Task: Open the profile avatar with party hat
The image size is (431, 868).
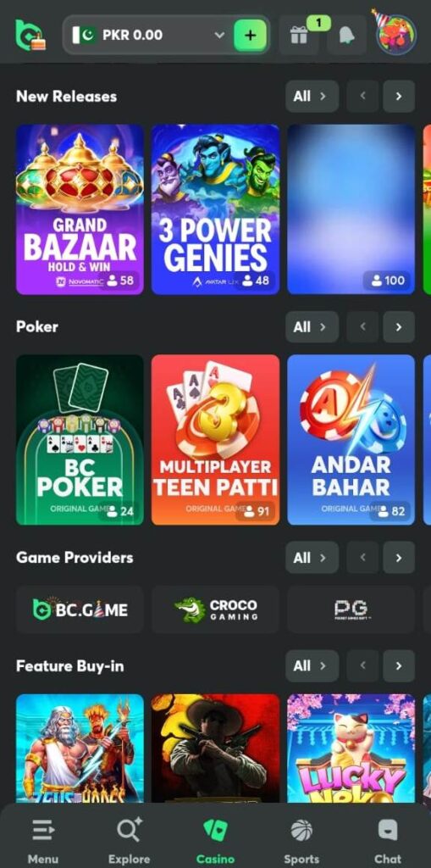Action: (395, 34)
